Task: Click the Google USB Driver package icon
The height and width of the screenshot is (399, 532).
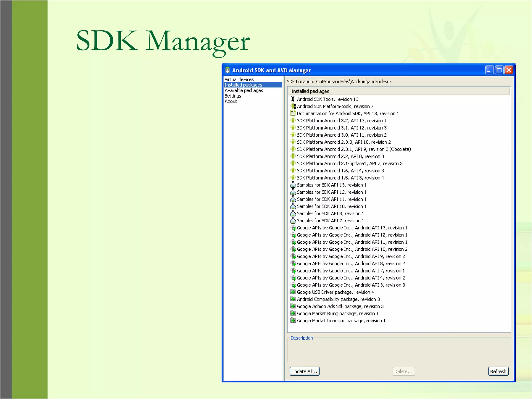Action: click(x=293, y=292)
